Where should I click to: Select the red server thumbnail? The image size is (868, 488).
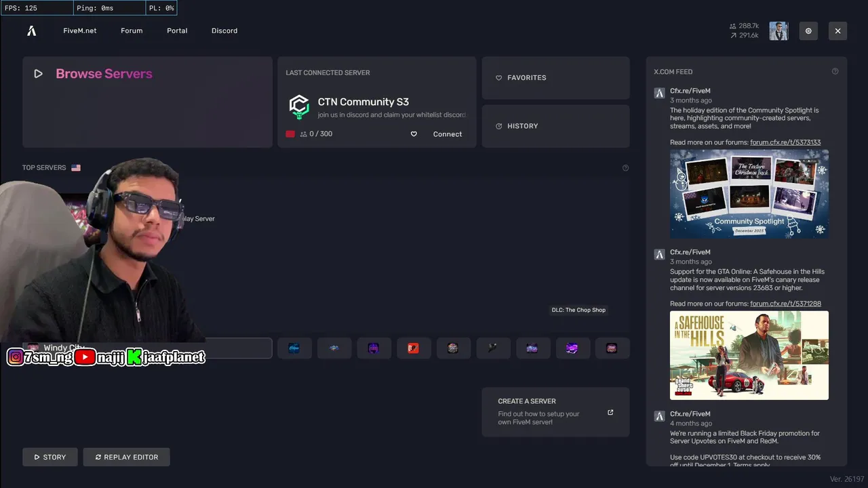coord(414,348)
